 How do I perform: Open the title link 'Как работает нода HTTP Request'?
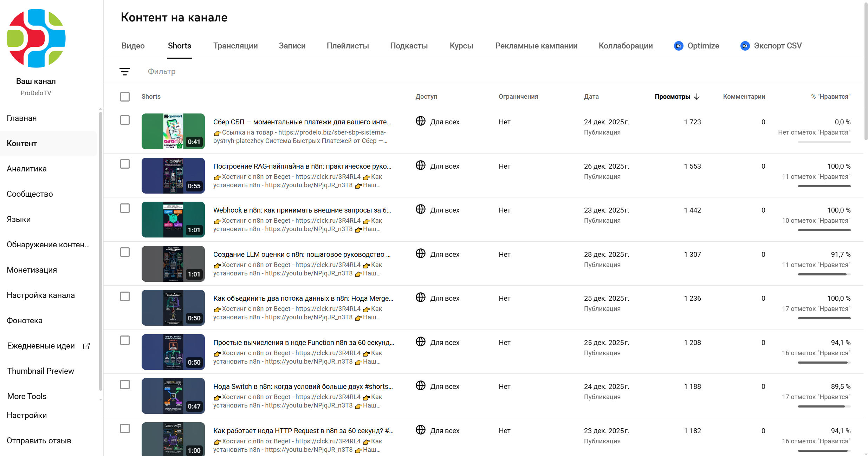[303, 431]
